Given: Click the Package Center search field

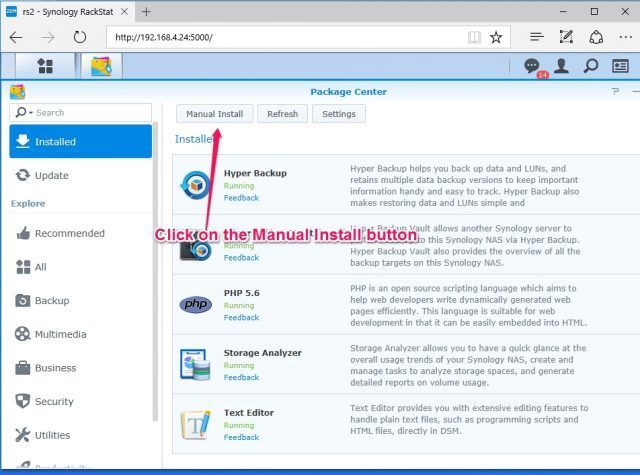Looking at the screenshot, I should [x=80, y=113].
